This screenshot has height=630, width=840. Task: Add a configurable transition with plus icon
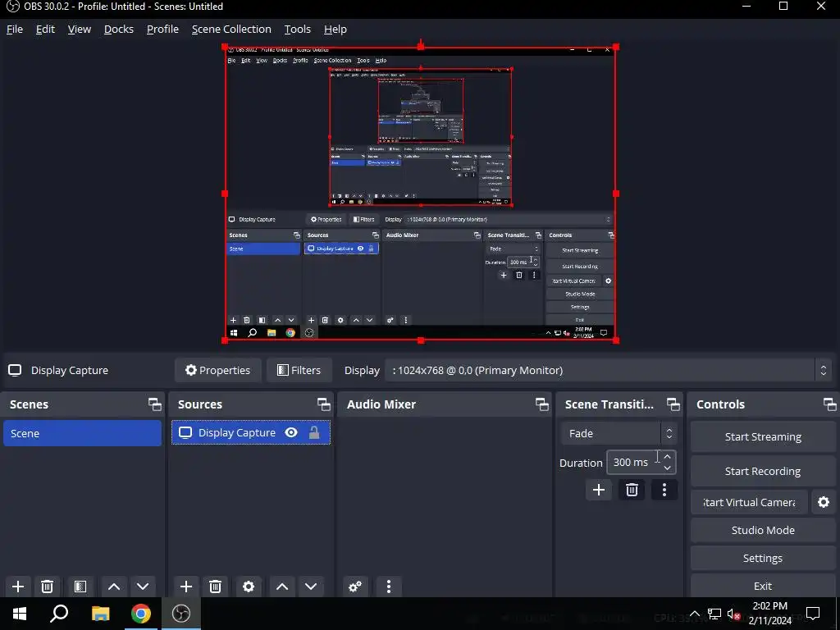pyautogui.click(x=599, y=490)
